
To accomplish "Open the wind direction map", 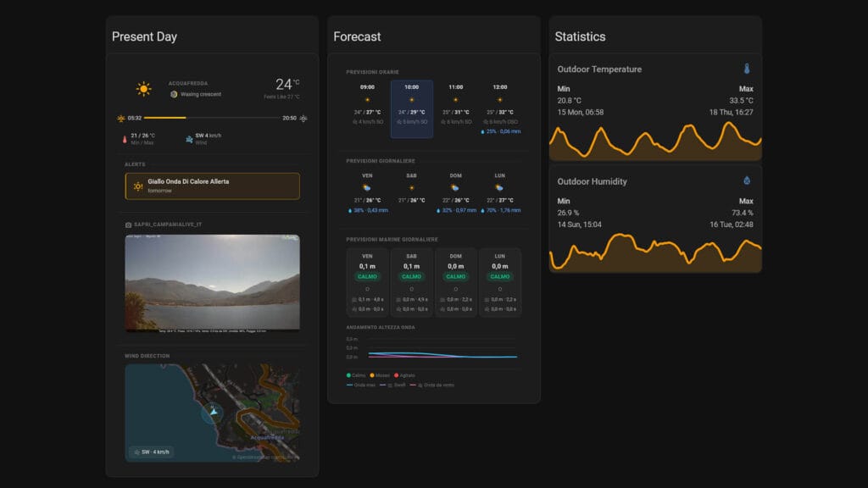I will pos(213,413).
